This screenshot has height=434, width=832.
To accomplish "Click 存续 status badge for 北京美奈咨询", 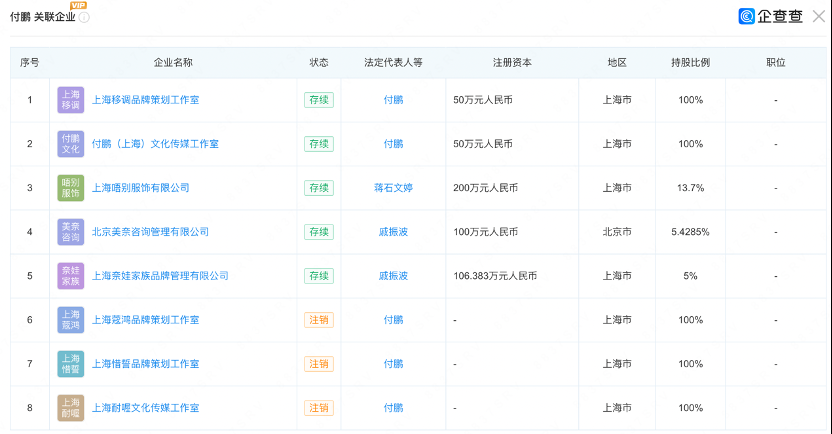I will 319,232.
